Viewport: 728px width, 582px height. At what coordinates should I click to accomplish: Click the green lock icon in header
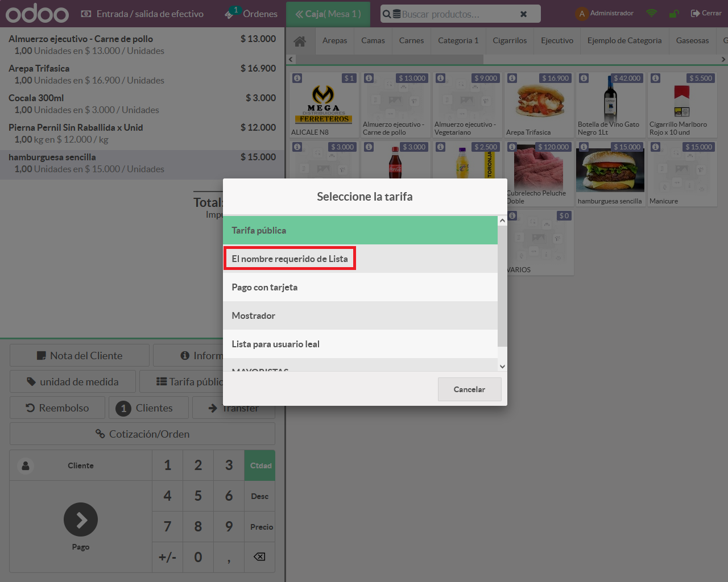coord(673,14)
